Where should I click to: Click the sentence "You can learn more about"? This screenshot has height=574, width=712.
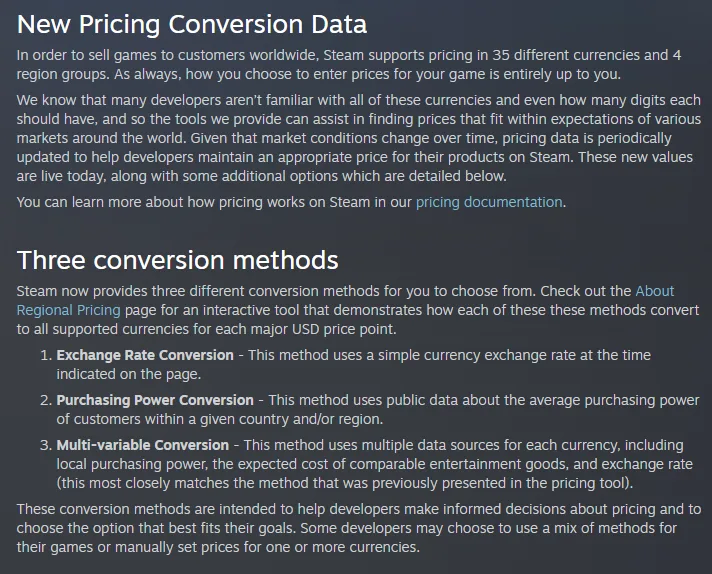click(x=200, y=202)
